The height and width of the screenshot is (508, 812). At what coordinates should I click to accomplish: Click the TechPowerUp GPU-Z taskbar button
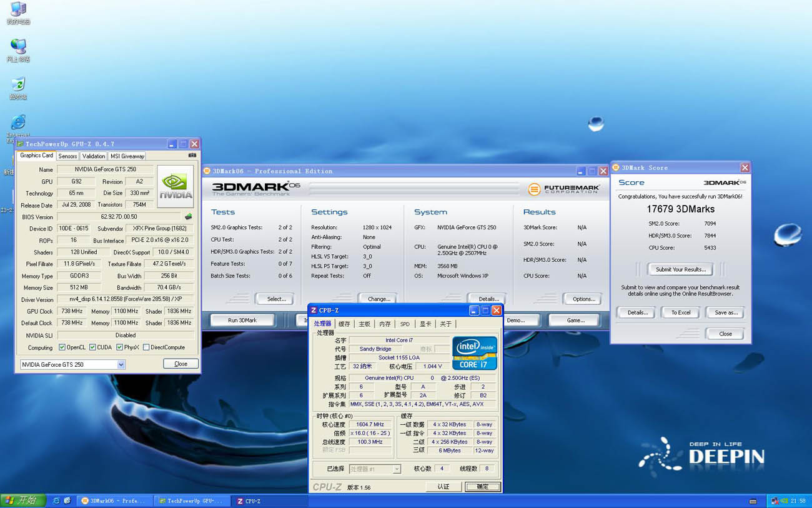pos(191,501)
